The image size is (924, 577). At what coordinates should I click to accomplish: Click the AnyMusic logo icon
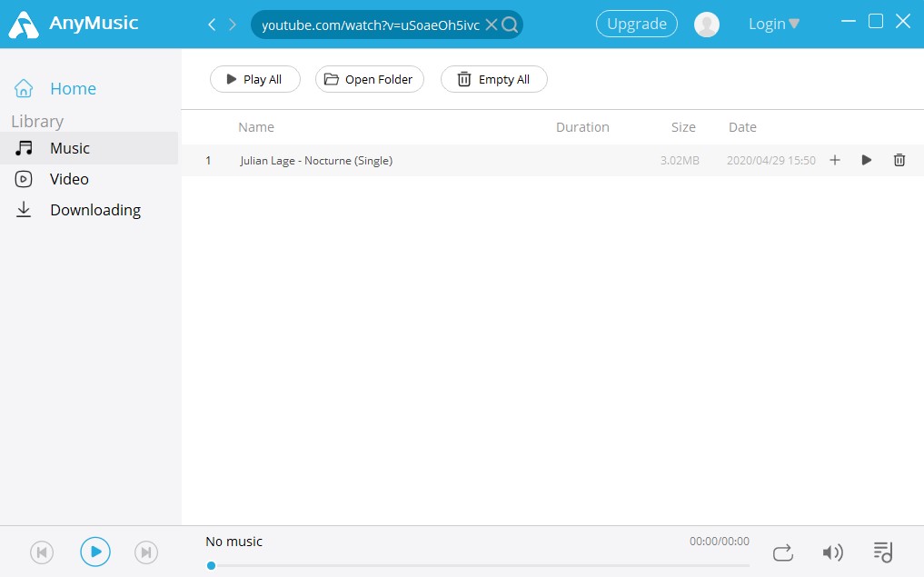(24, 25)
